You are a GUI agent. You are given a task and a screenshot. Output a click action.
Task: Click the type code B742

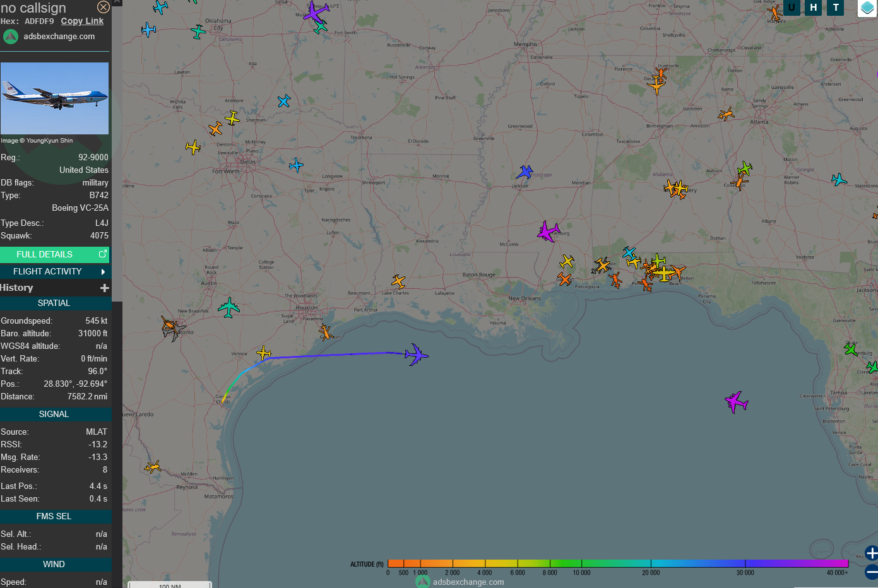pyautogui.click(x=99, y=196)
